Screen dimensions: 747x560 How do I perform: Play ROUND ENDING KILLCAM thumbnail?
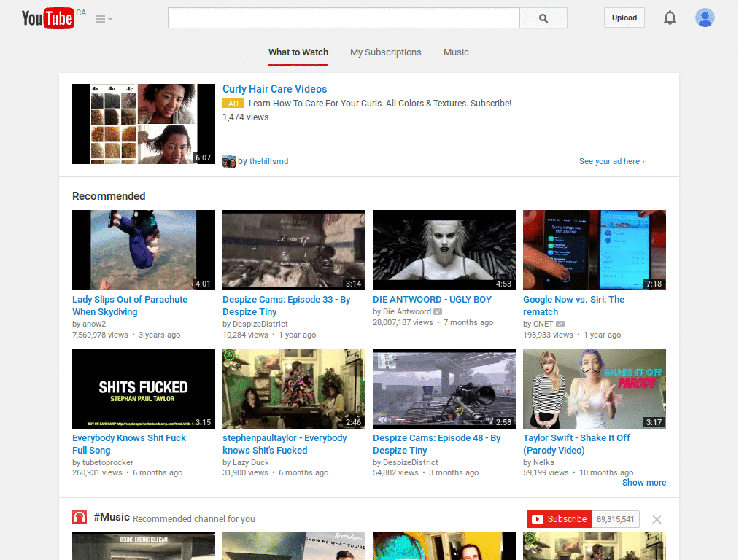[x=144, y=545]
